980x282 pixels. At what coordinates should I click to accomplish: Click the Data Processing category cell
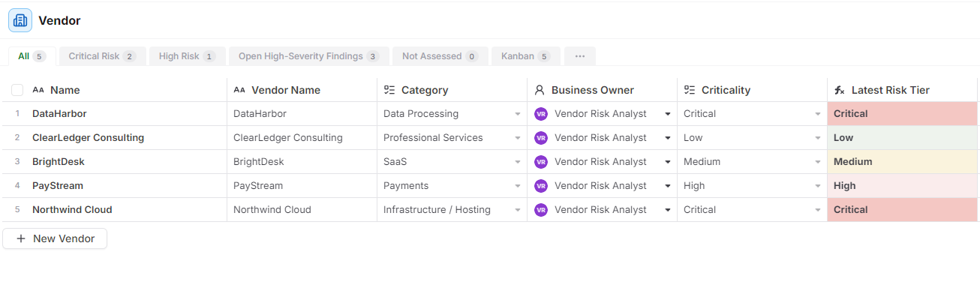point(452,114)
